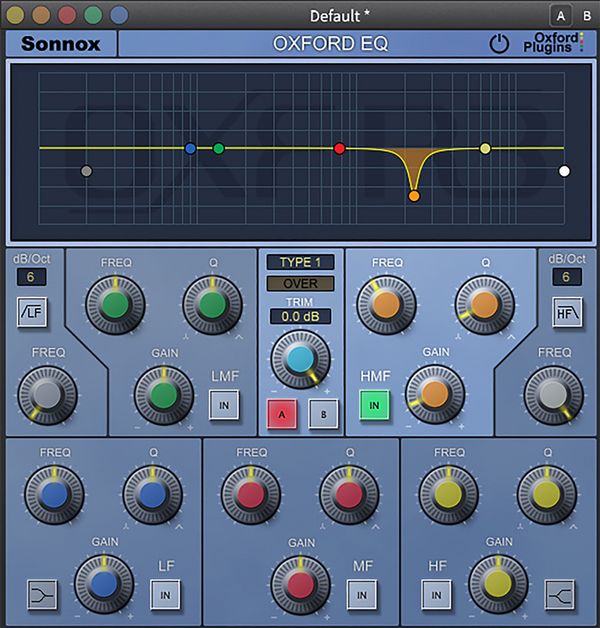
Task: Open the TYPE 1 EQ type selector
Action: (300, 262)
